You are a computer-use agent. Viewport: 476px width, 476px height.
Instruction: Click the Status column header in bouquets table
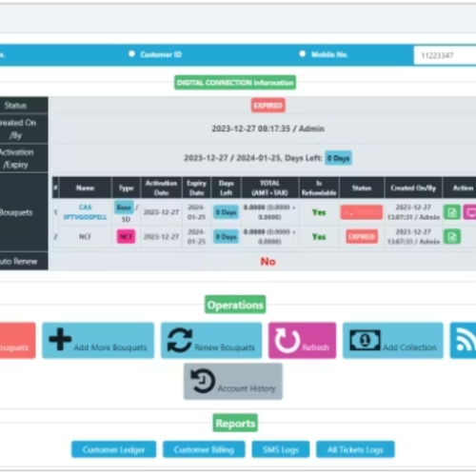coord(362,188)
